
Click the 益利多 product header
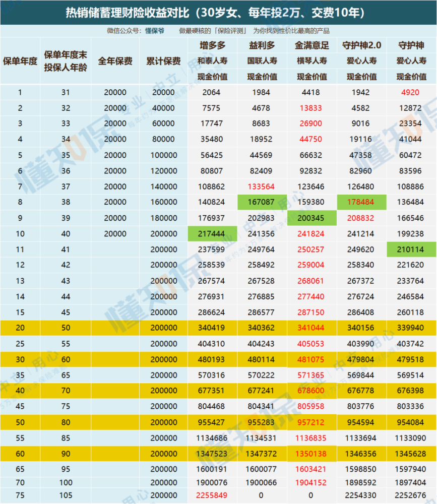click(262, 45)
